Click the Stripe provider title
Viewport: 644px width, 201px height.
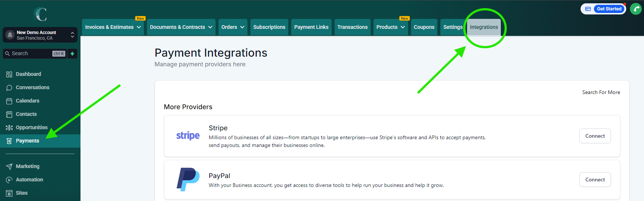(218, 128)
